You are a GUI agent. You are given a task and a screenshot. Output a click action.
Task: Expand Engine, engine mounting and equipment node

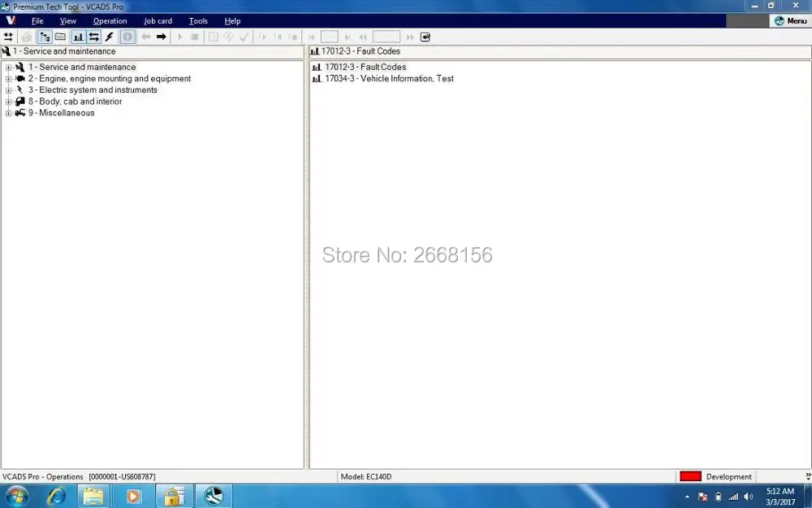pos(8,79)
